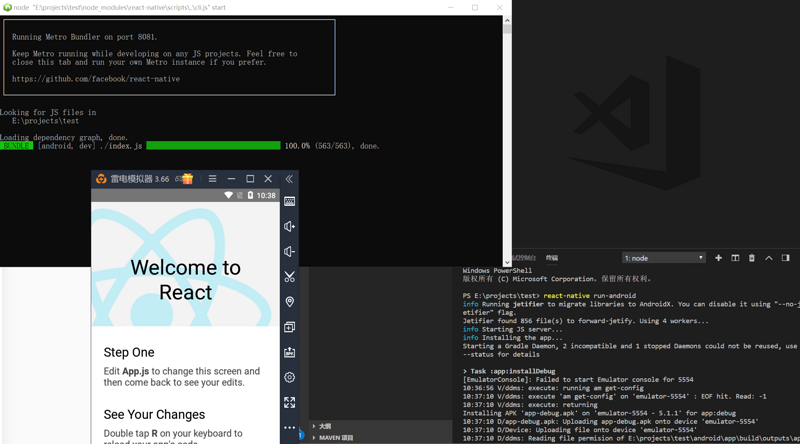The image size is (800, 444).
Task: Click the 10:38 clock in Android status bar
Action: click(266, 195)
